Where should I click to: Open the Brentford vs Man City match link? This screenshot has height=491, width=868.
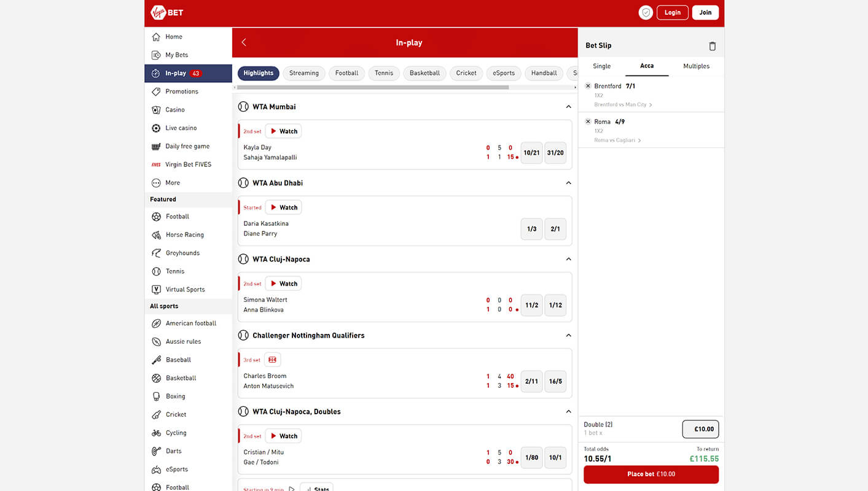click(623, 105)
